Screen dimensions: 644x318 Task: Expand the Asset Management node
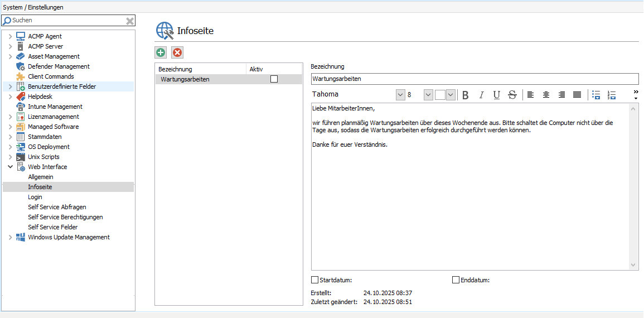tap(10, 57)
